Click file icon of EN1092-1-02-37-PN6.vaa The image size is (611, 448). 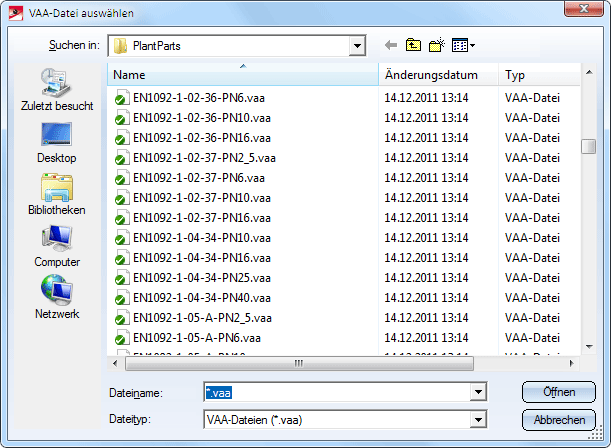(x=122, y=178)
